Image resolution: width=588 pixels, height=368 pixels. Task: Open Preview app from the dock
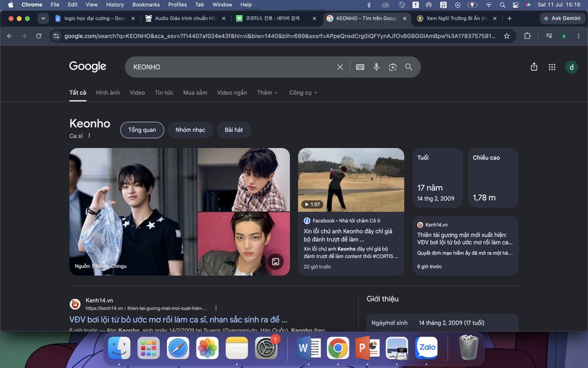coord(397,348)
